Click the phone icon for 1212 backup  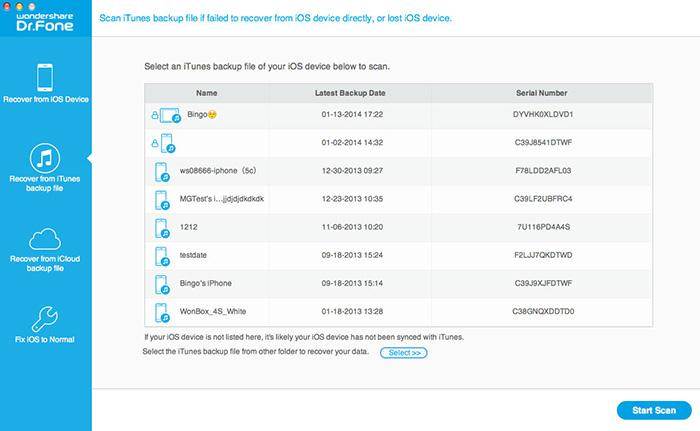163,228
